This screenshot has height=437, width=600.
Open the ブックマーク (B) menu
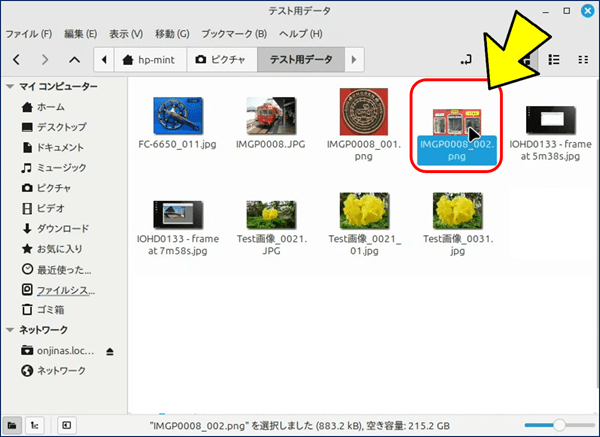coord(234,33)
